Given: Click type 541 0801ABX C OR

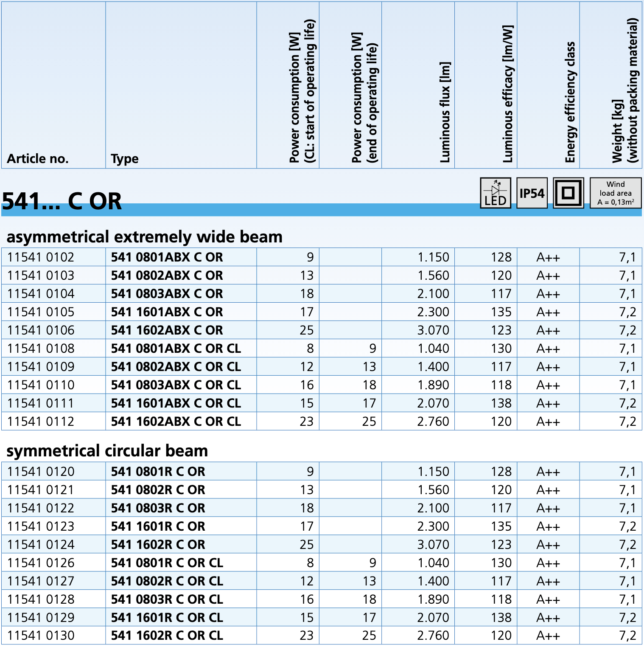Looking at the screenshot, I should pos(167,257).
